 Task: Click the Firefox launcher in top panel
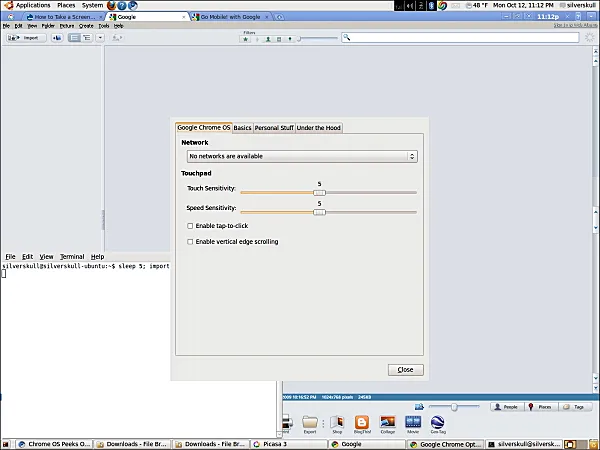pyautogui.click(x=110, y=5)
